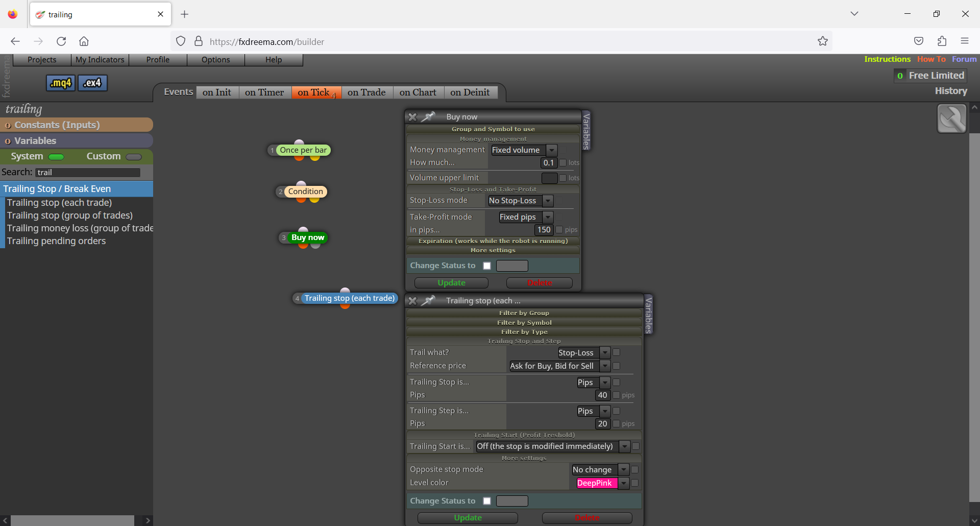Open the Trailing Start is dropdown
The image size is (980, 526).
[553, 446]
